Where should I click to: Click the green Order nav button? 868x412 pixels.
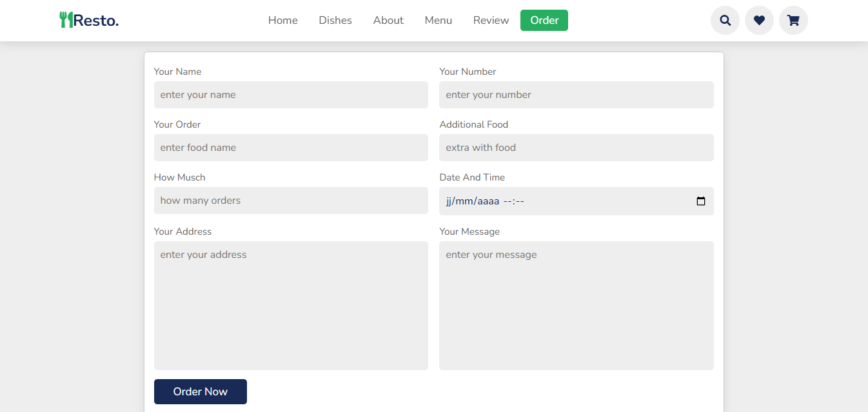click(x=544, y=20)
